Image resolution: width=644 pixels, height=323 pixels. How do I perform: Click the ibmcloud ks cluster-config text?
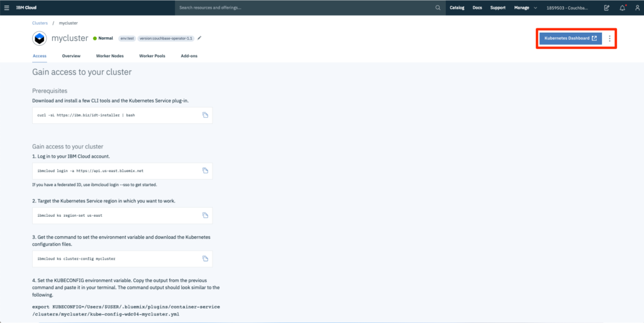[76, 259]
